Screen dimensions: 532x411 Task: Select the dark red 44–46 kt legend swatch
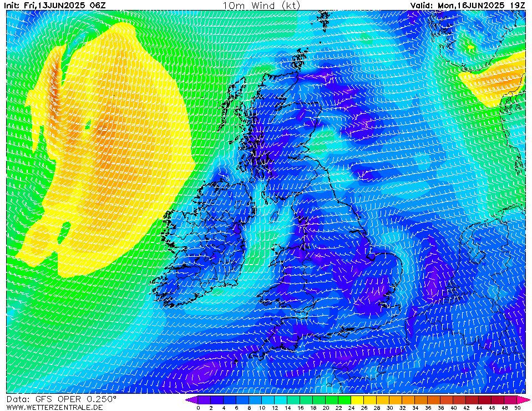pyautogui.click(x=485, y=399)
